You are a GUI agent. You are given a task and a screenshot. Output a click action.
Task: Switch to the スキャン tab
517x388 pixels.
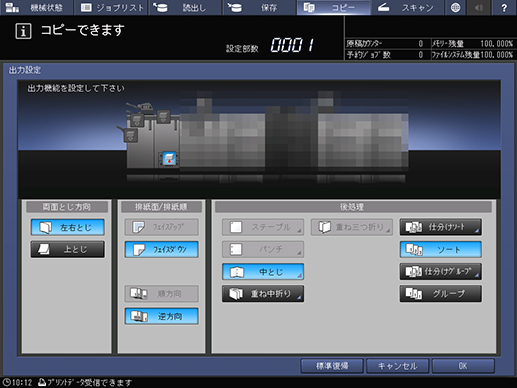click(x=408, y=7)
